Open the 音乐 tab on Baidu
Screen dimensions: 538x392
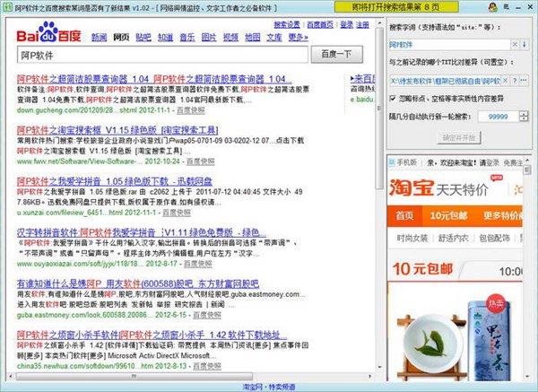(x=187, y=37)
